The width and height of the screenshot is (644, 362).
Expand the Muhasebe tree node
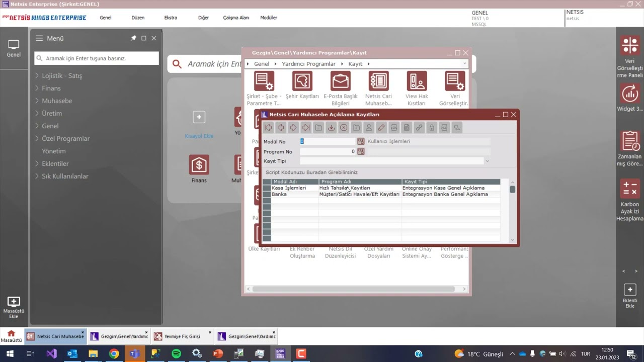(37, 101)
